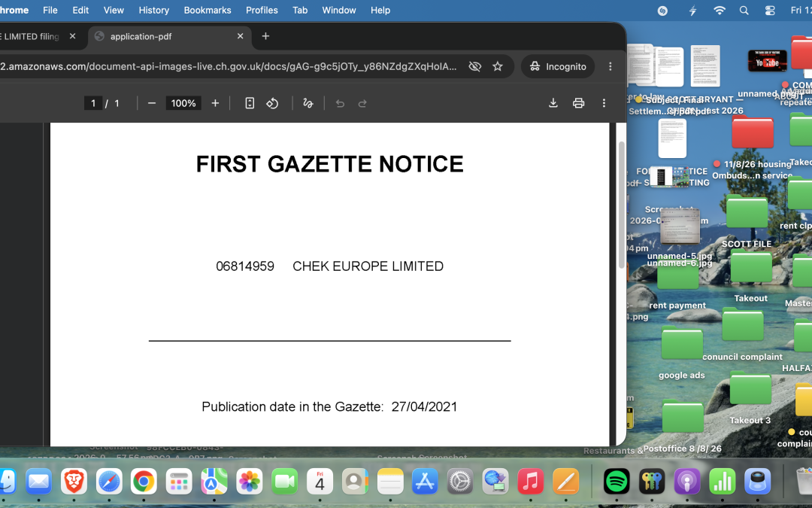The image size is (812, 508).
Task: Open the Help menu
Action: coord(380,11)
